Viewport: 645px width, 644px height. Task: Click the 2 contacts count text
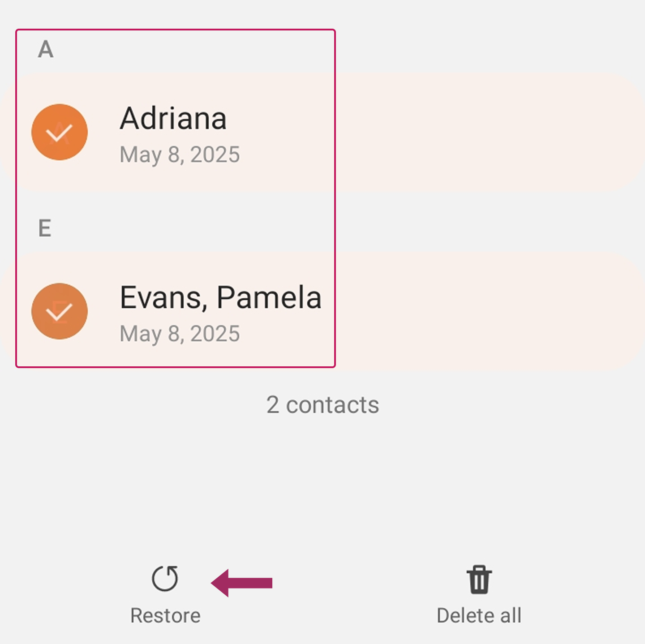click(322, 405)
